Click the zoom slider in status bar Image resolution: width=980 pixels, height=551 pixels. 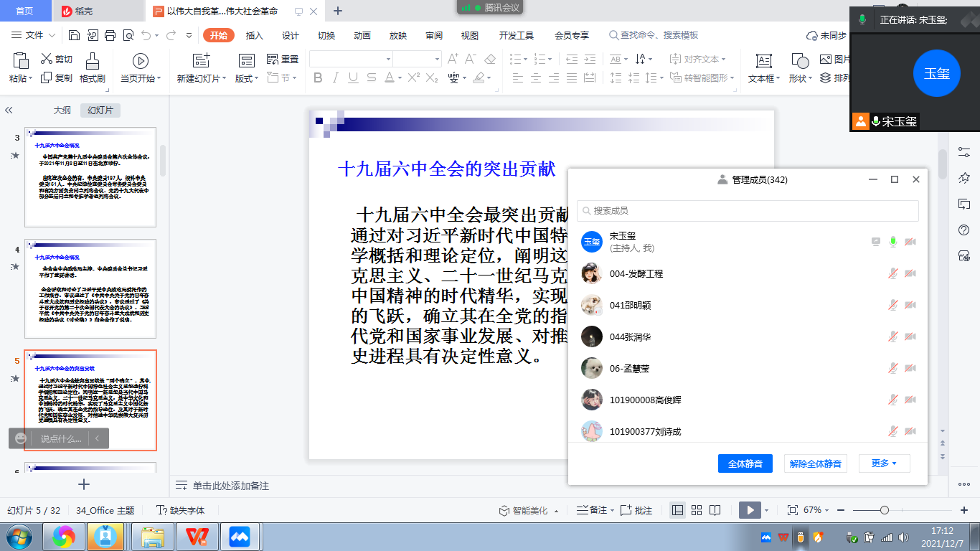(885, 510)
